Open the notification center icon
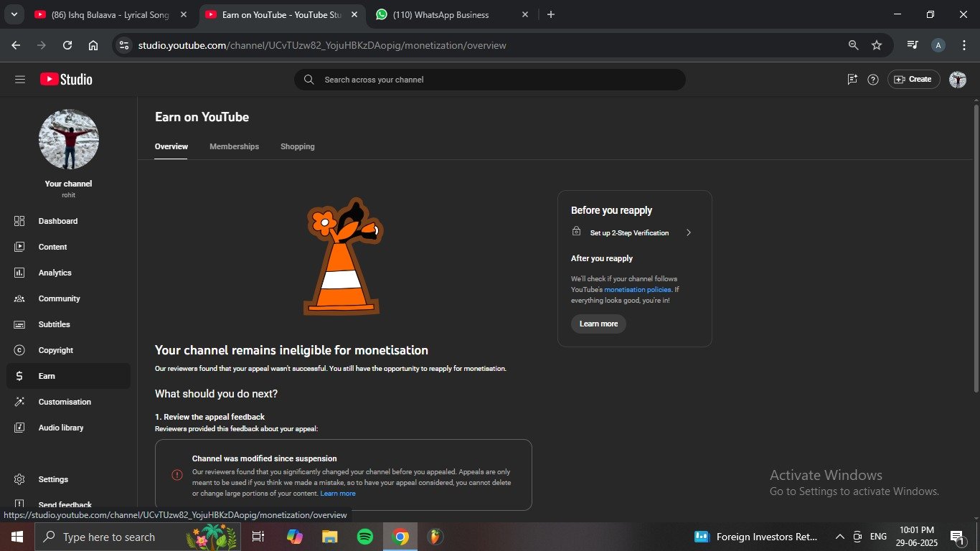The width and height of the screenshot is (980, 551). [x=956, y=537]
